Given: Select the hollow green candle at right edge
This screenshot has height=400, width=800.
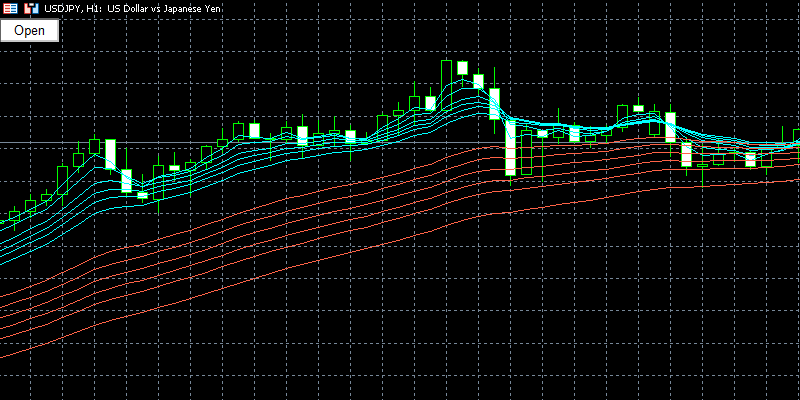Looking at the screenshot, I should (x=797, y=137).
